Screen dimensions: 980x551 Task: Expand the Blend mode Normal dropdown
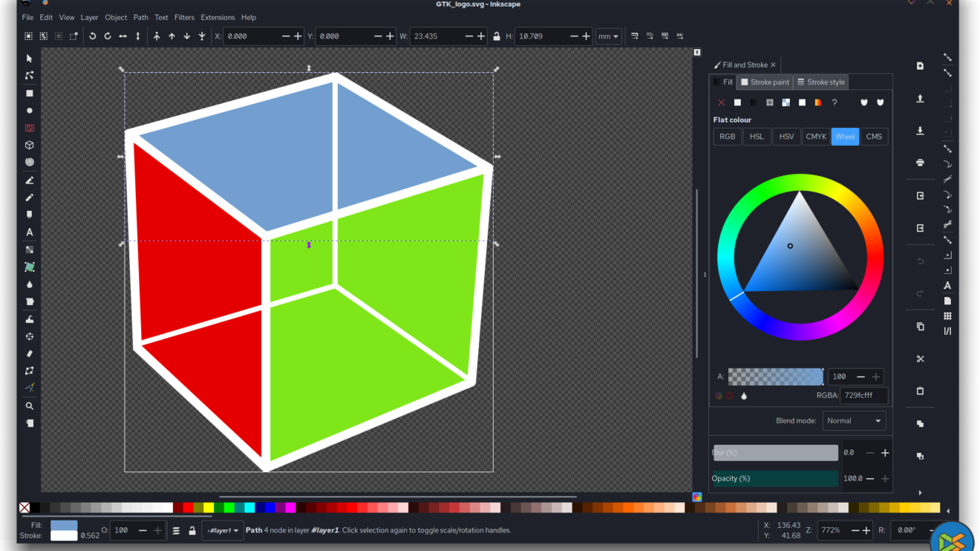[854, 421]
